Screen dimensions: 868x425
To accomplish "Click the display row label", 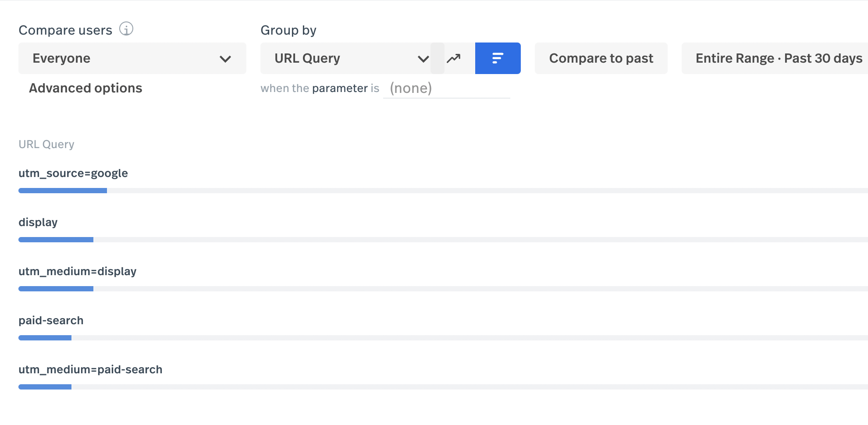I will (x=38, y=222).
